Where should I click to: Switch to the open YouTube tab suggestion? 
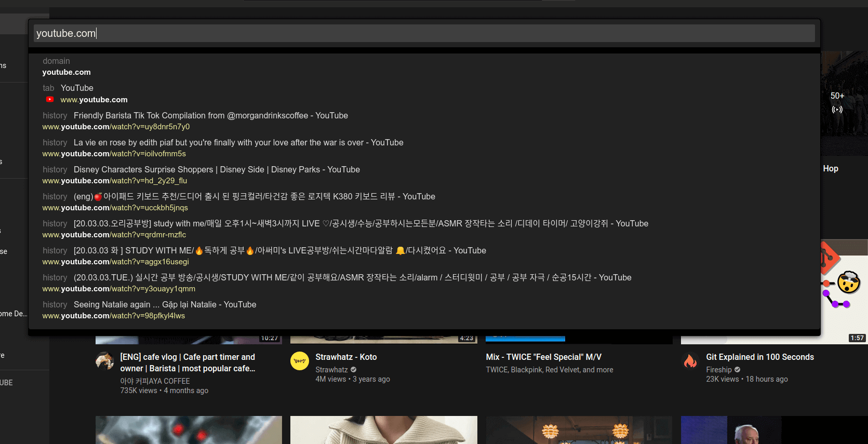point(424,93)
